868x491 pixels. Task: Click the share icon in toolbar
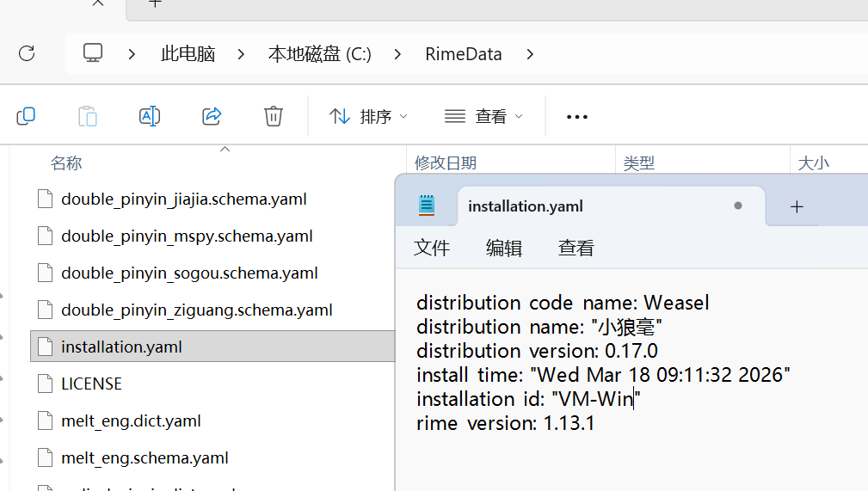pos(212,116)
